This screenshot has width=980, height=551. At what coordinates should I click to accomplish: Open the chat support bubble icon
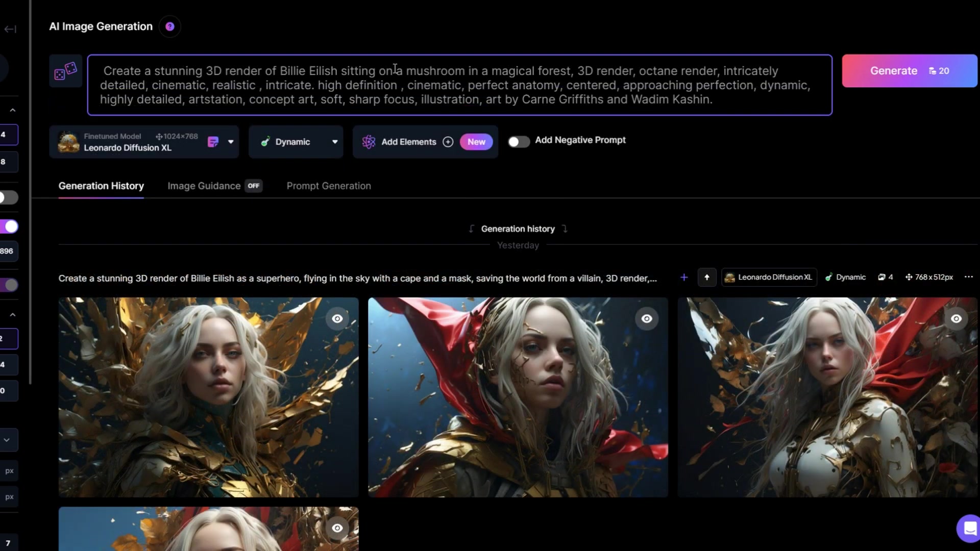click(969, 529)
